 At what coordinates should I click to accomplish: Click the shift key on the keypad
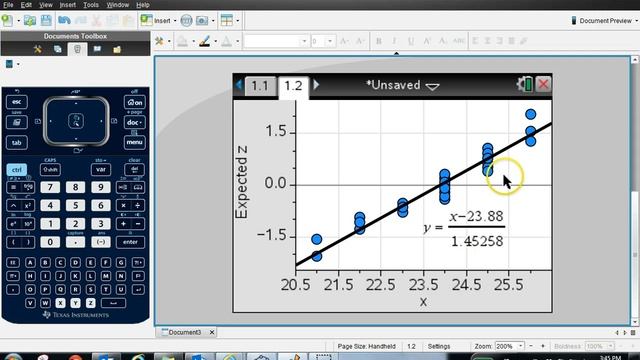pyautogui.click(x=51, y=169)
